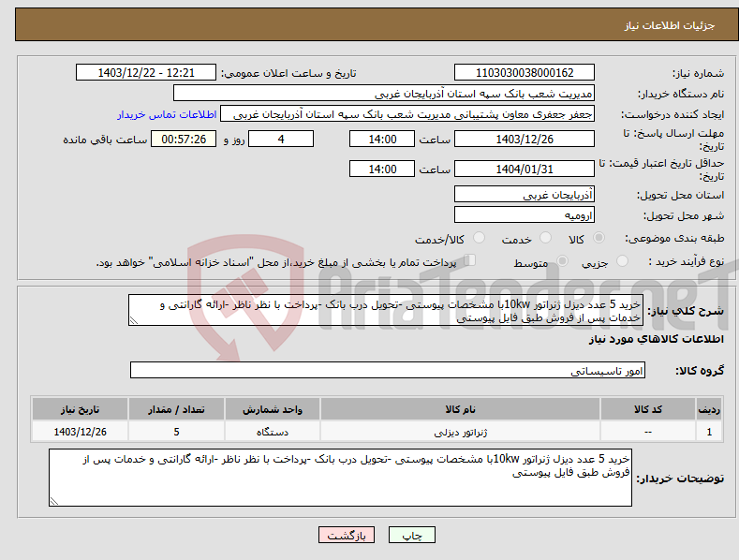The width and height of the screenshot is (739, 560).
Task: Click the ژنراتور دیزلی table cell
Action: [460, 432]
